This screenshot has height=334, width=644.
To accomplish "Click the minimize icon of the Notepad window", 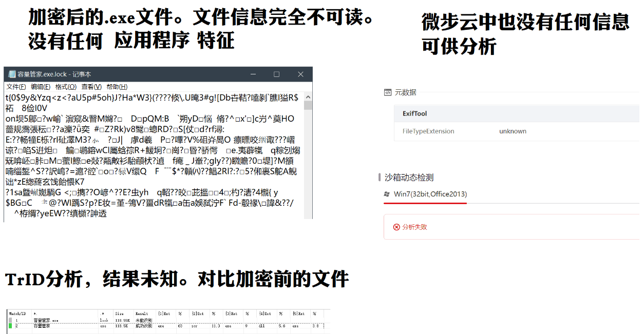I will (x=253, y=74).
